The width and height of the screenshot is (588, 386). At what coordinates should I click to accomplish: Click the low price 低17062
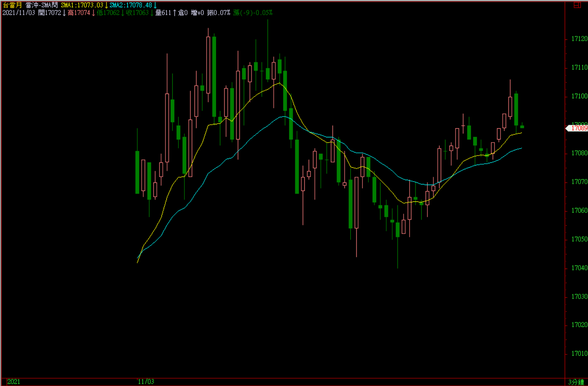coord(108,13)
